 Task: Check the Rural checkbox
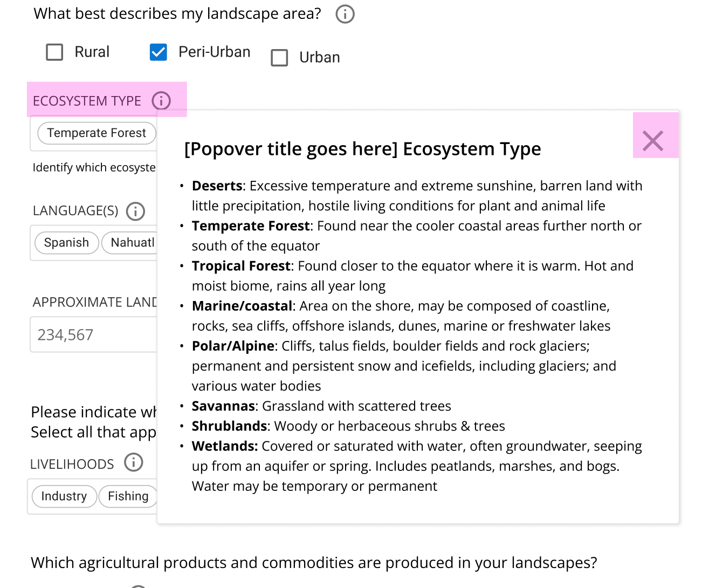(54, 52)
